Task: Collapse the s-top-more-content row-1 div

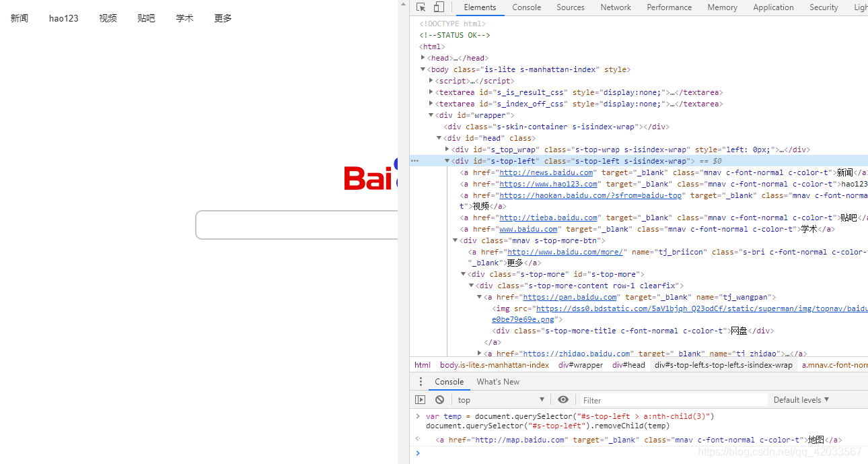Action: click(472, 286)
